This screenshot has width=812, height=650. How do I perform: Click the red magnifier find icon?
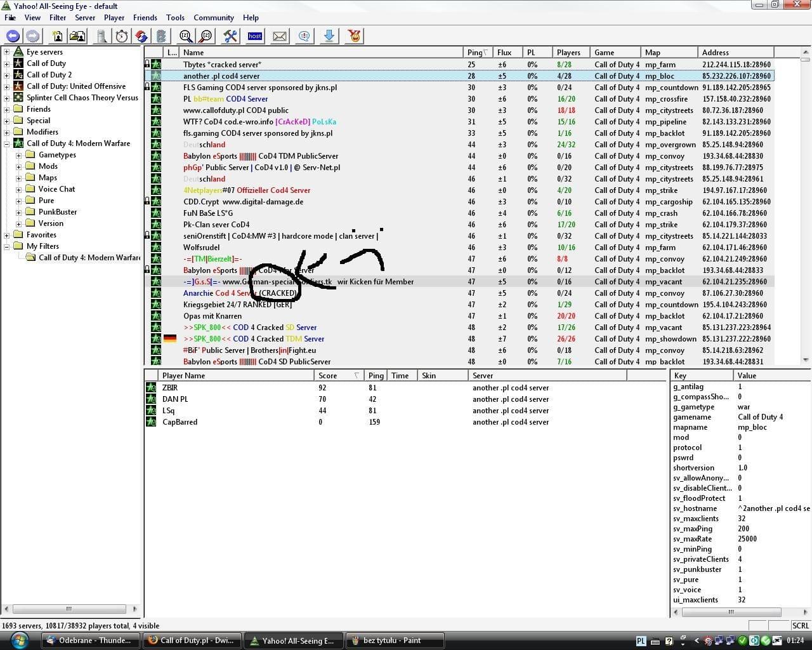(x=206, y=36)
